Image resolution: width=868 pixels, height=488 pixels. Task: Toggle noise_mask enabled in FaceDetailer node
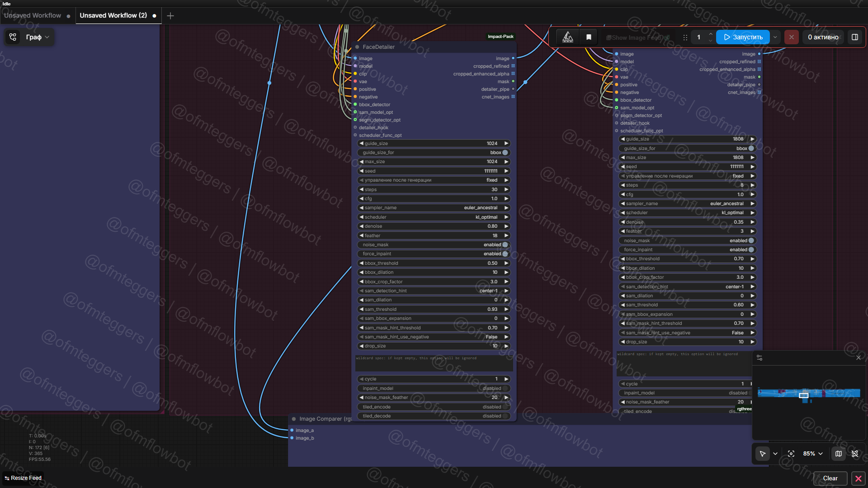pyautogui.click(x=505, y=244)
